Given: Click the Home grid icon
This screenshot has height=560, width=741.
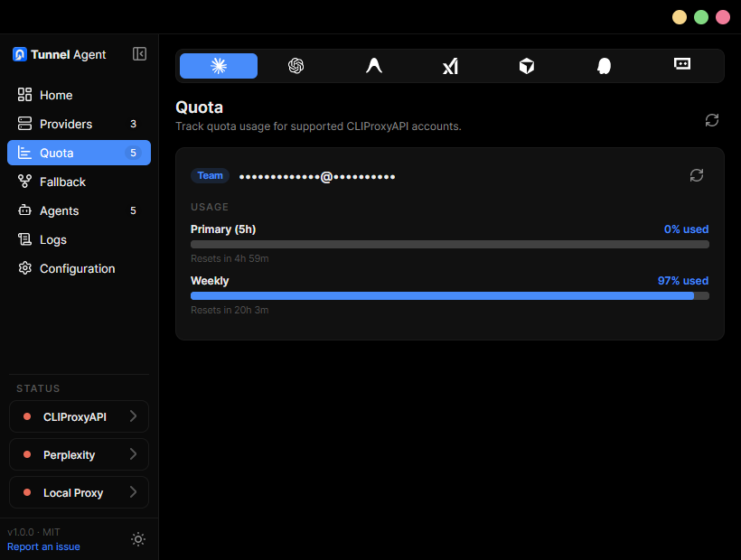Looking at the screenshot, I should [24, 95].
